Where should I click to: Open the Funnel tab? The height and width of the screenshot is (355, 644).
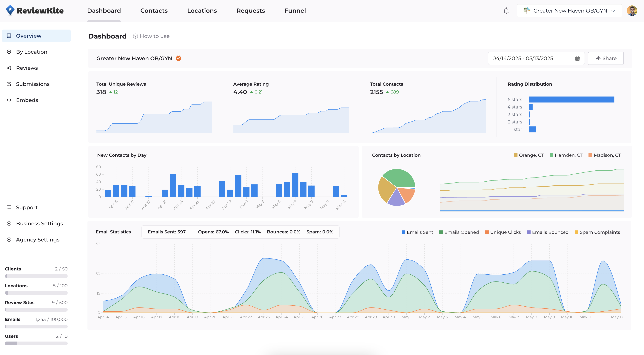(x=295, y=11)
